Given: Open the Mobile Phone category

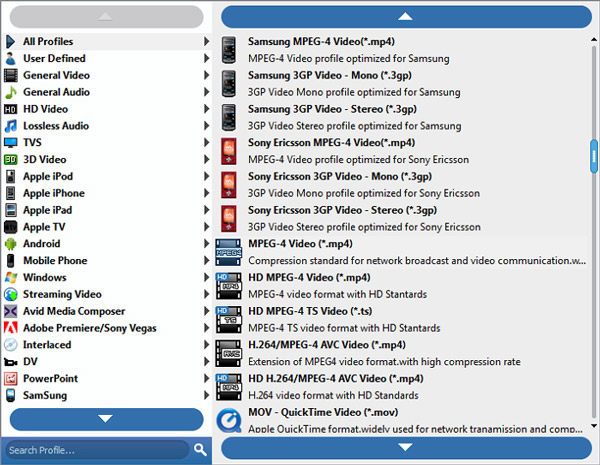Looking at the screenshot, I should pos(107,260).
